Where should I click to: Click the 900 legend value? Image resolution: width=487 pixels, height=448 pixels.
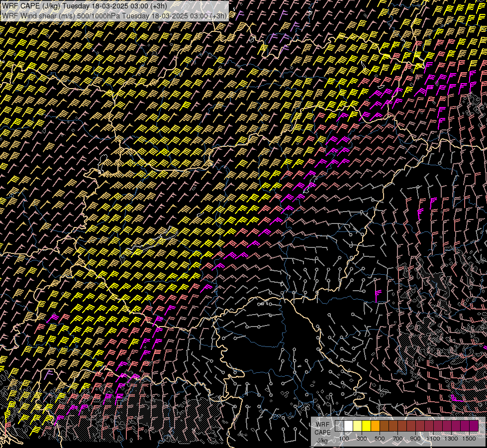point(415,439)
